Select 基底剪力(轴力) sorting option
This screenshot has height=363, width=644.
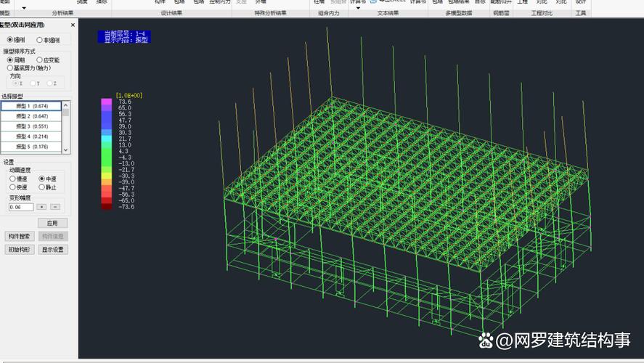click(10, 68)
